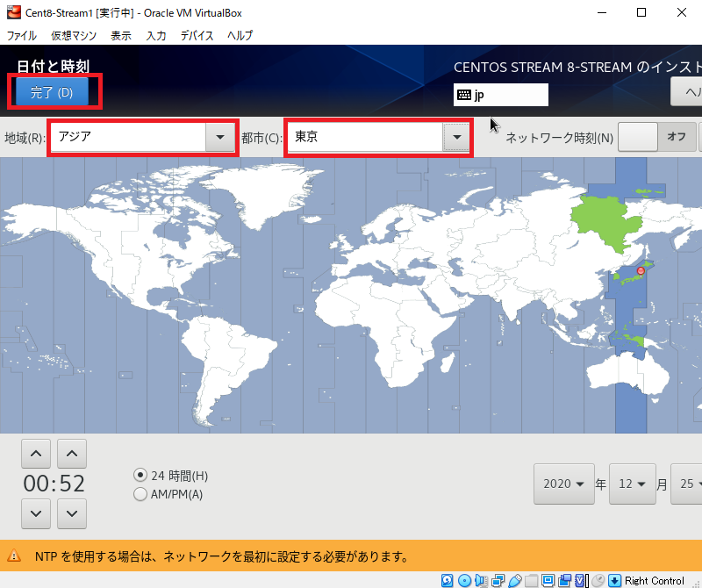Click the optical disc status icon
This screenshot has height=588, width=702.
(x=464, y=580)
